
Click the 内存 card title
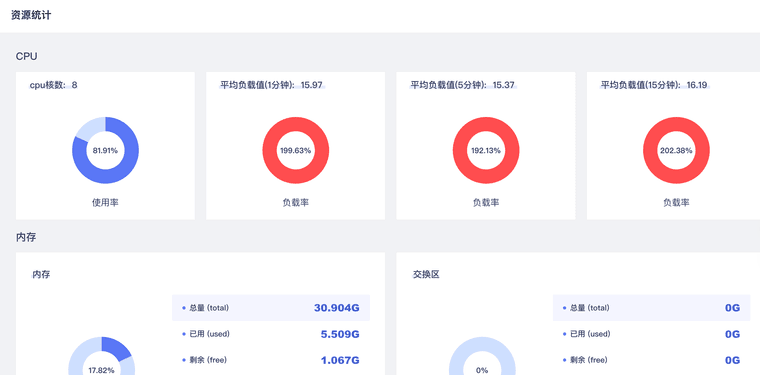coord(41,275)
